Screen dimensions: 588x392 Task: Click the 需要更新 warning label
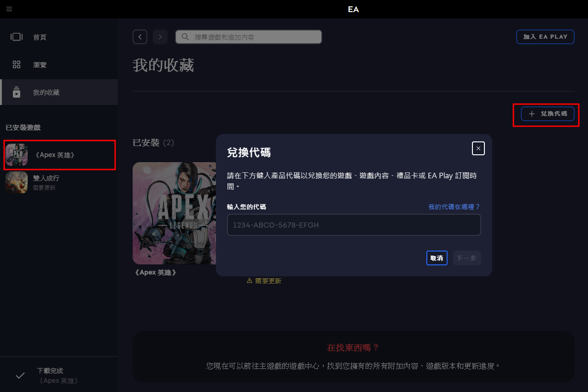[x=268, y=281]
